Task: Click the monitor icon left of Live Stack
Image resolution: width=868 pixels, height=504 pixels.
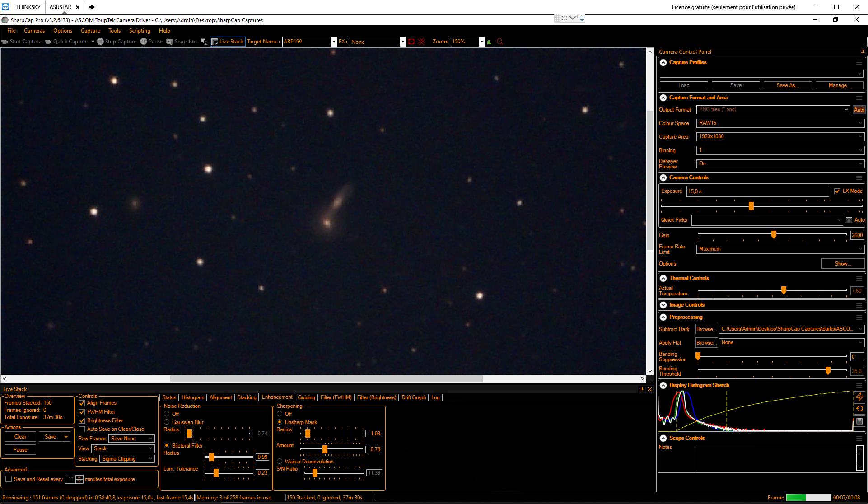Action: click(205, 42)
